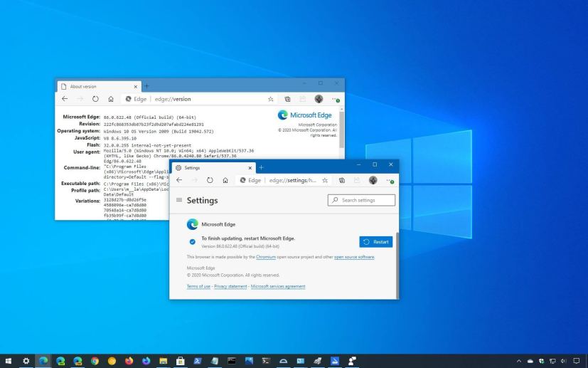The height and width of the screenshot is (368, 588).
Task: Go back in the About version window
Action: point(65,99)
